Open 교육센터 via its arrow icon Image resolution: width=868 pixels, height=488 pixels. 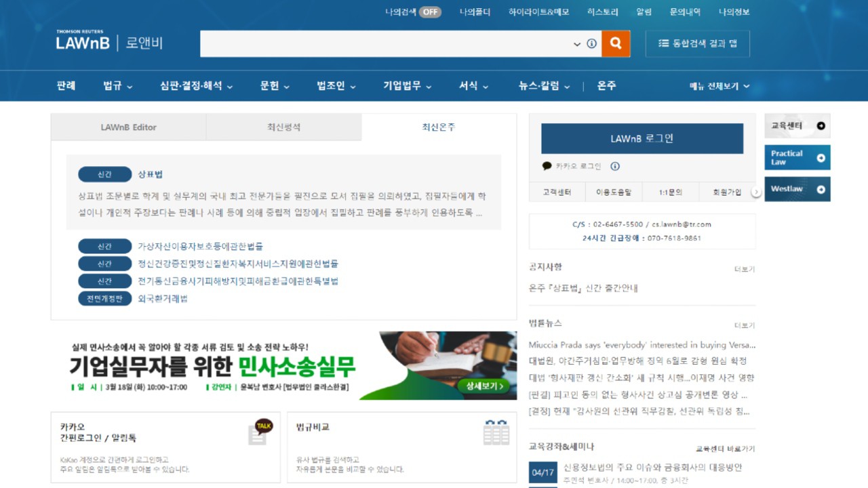tap(821, 126)
